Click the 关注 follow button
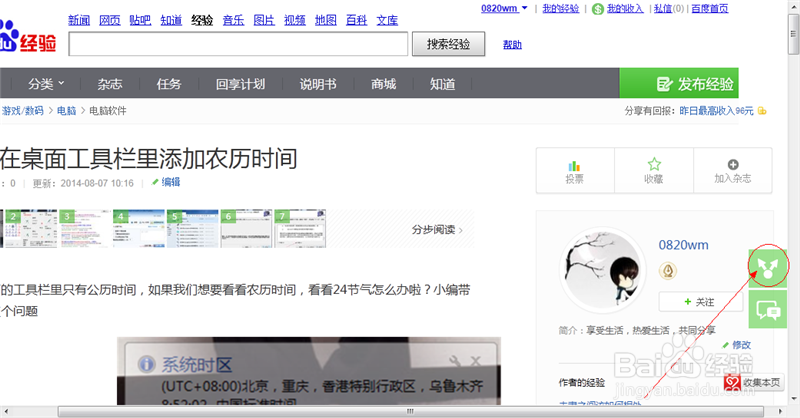The height and width of the screenshot is (418, 800). click(x=699, y=302)
